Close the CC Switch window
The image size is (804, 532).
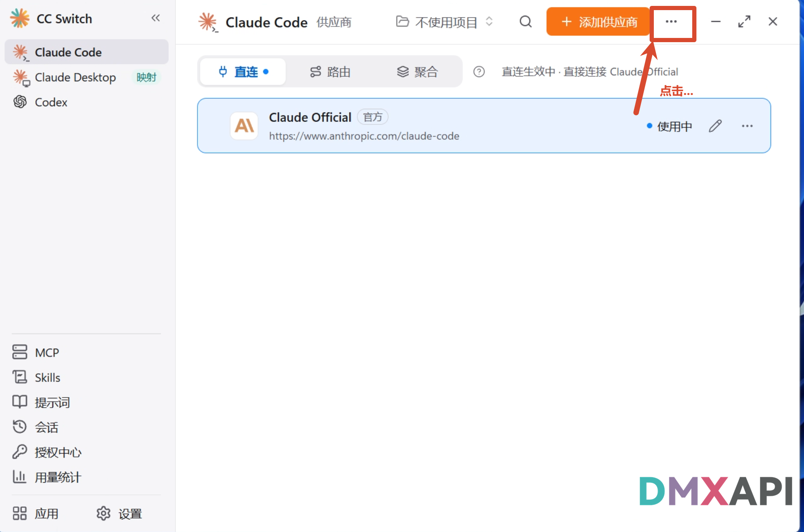(773, 21)
